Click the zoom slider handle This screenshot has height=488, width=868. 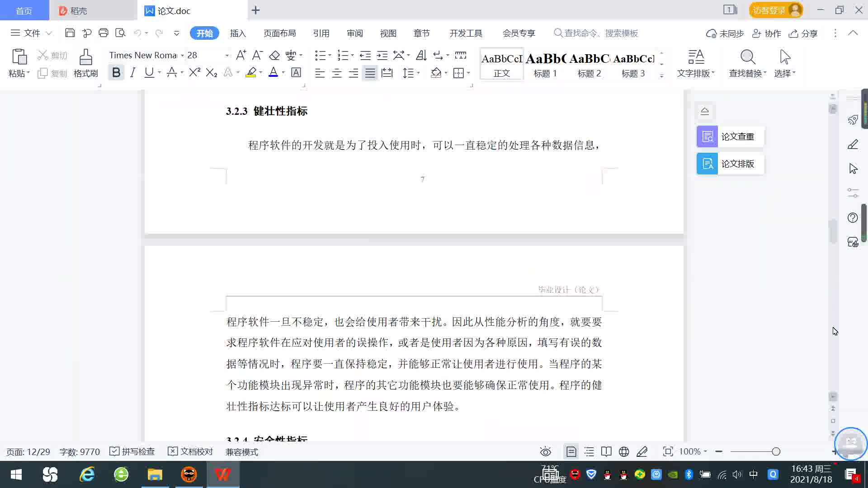[776, 452]
